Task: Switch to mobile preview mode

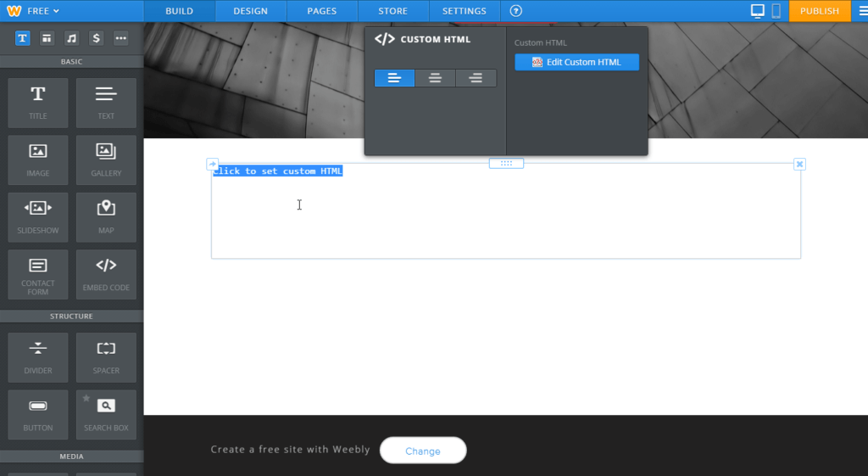Action: click(776, 11)
